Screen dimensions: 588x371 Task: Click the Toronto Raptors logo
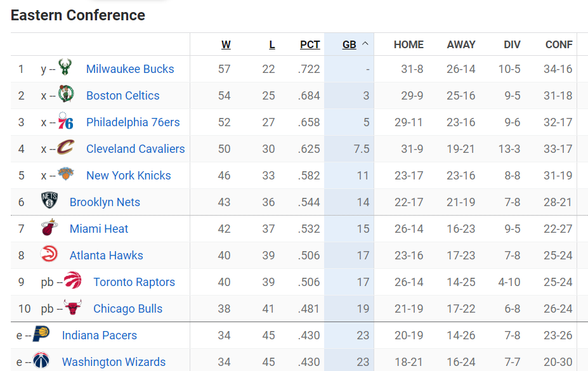click(x=73, y=281)
